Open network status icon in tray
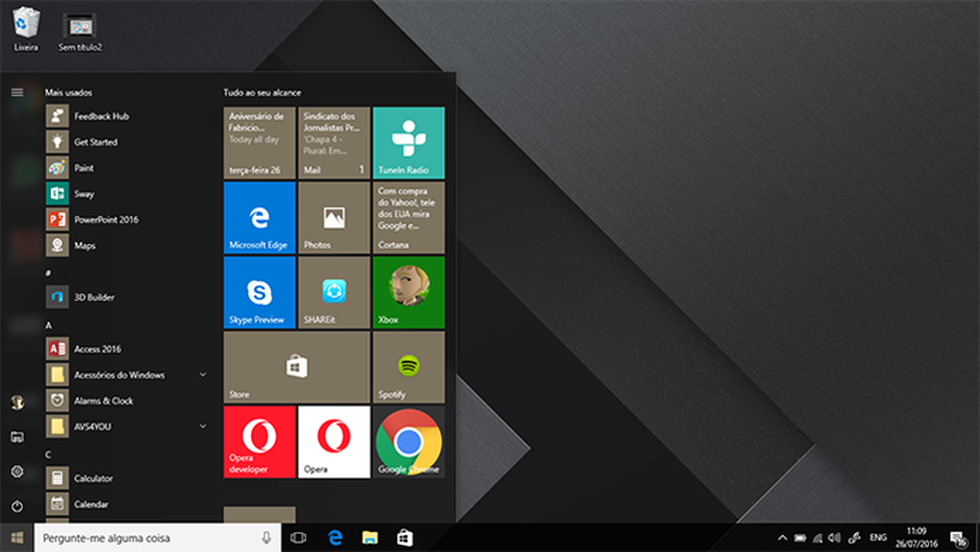Image resolution: width=980 pixels, height=552 pixels. point(818,538)
